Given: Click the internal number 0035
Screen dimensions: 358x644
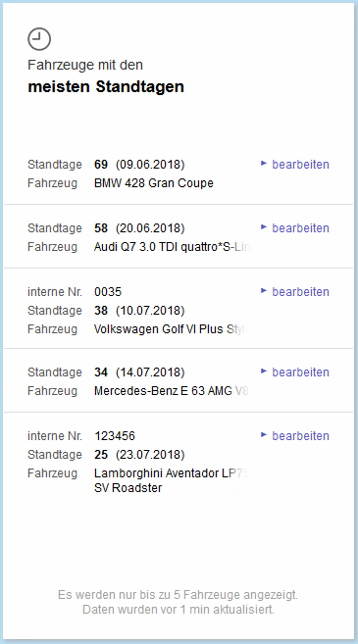Looking at the screenshot, I should pos(108,292).
